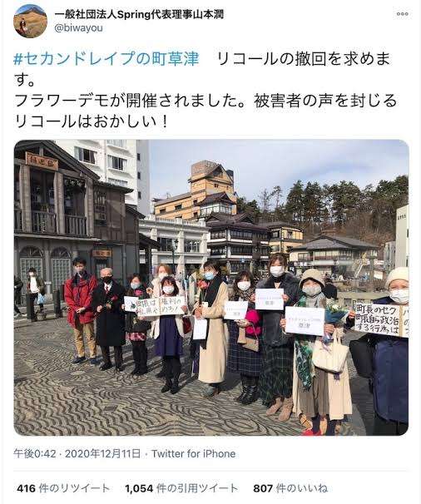Open the attached demonstration photo
Image resolution: width=421 pixels, height=504 pixels.
click(x=211, y=288)
